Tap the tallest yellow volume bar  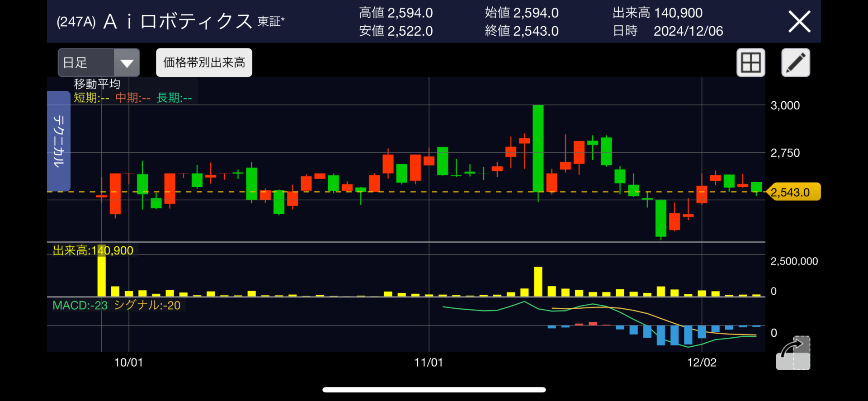click(102, 270)
